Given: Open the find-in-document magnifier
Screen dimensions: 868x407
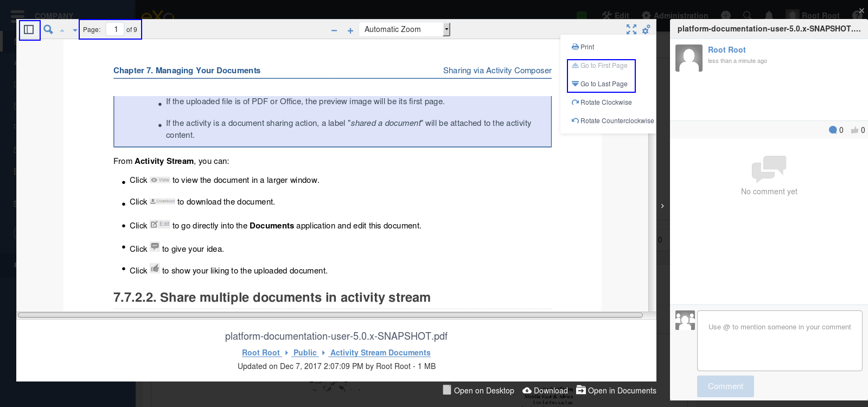Looking at the screenshot, I should pos(48,29).
